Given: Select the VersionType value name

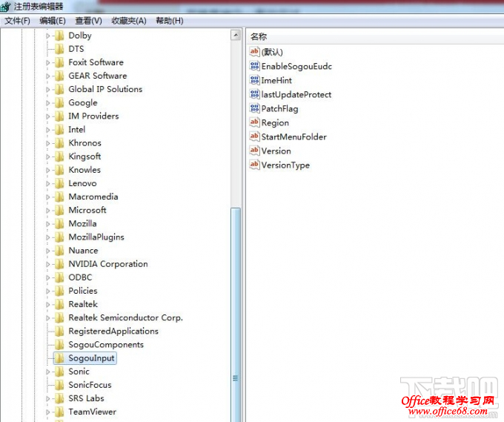Looking at the screenshot, I should 285,165.
